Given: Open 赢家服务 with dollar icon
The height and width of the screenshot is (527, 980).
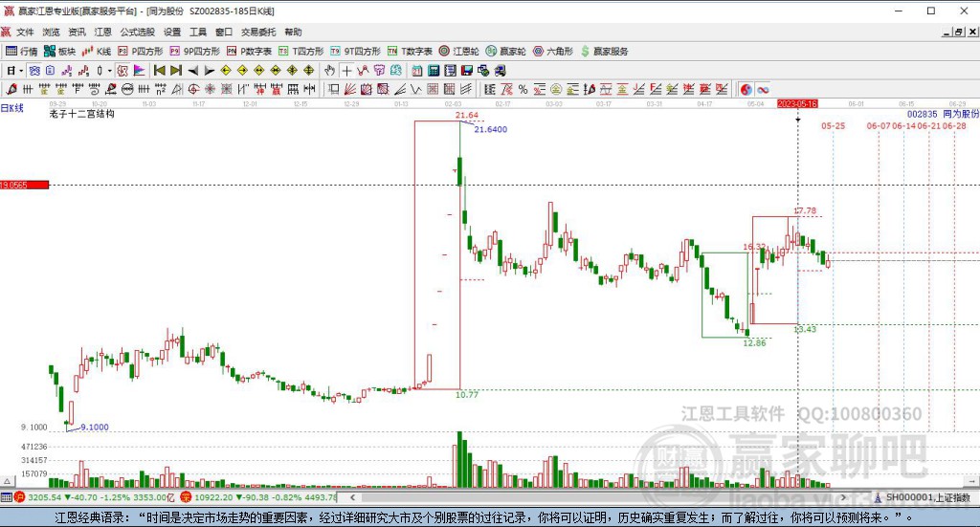Looking at the screenshot, I should pos(605,52).
